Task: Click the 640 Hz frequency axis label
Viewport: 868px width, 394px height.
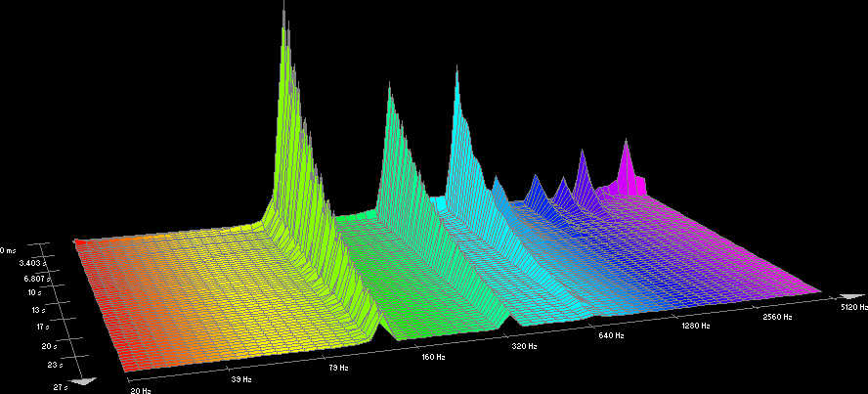Action: coord(611,336)
